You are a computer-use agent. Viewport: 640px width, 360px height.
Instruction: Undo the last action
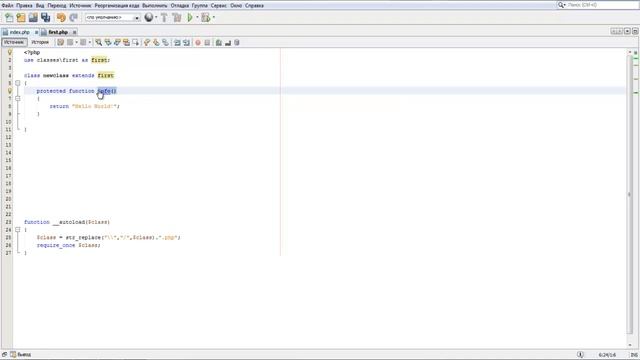61,18
